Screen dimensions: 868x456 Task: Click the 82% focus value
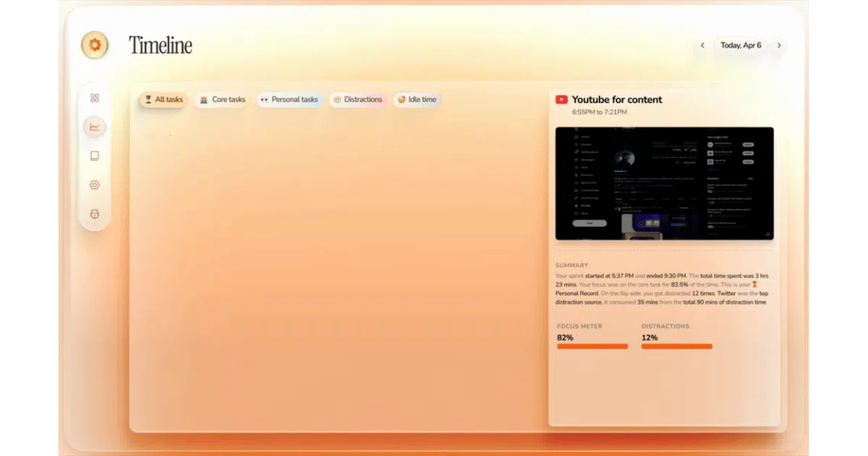click(x=565, y=337)
